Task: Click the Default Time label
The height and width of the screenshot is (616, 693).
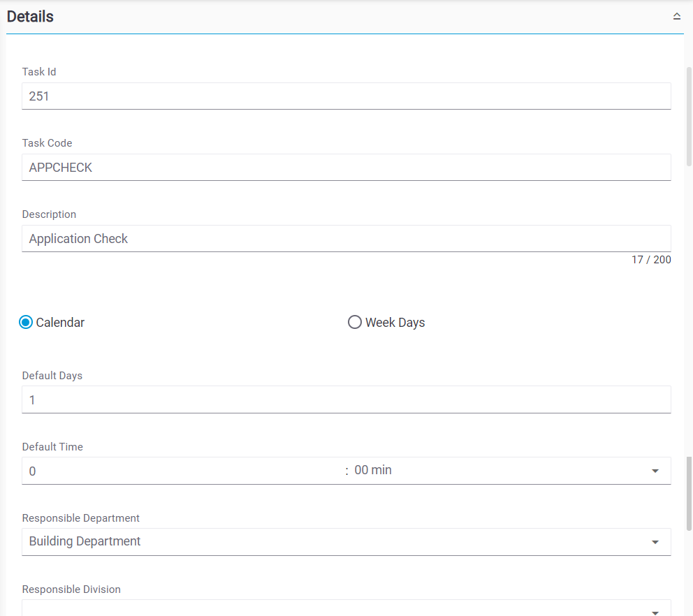Action: coord(52,447)
